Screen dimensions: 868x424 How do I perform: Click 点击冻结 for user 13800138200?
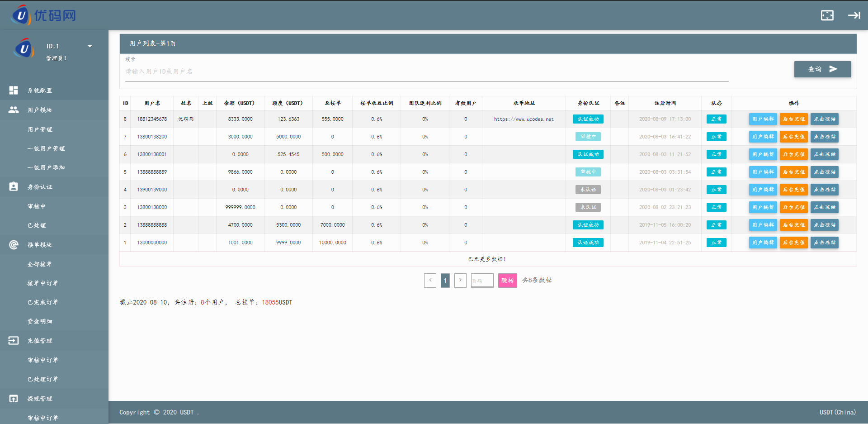click(824, 137)
